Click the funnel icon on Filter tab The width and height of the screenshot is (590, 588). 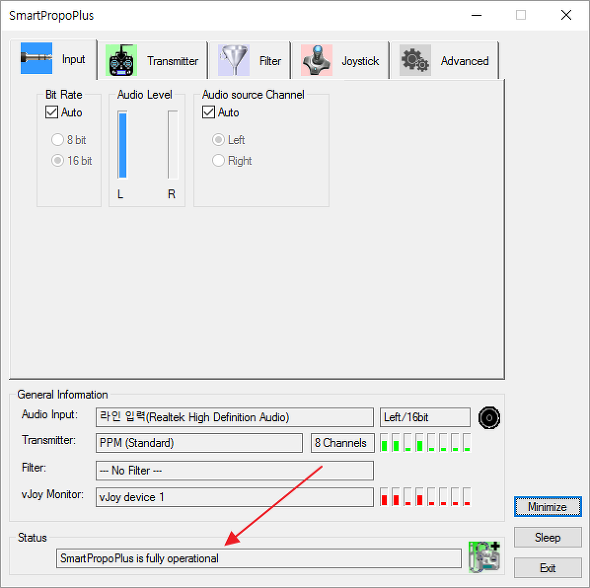pos(234,60)
